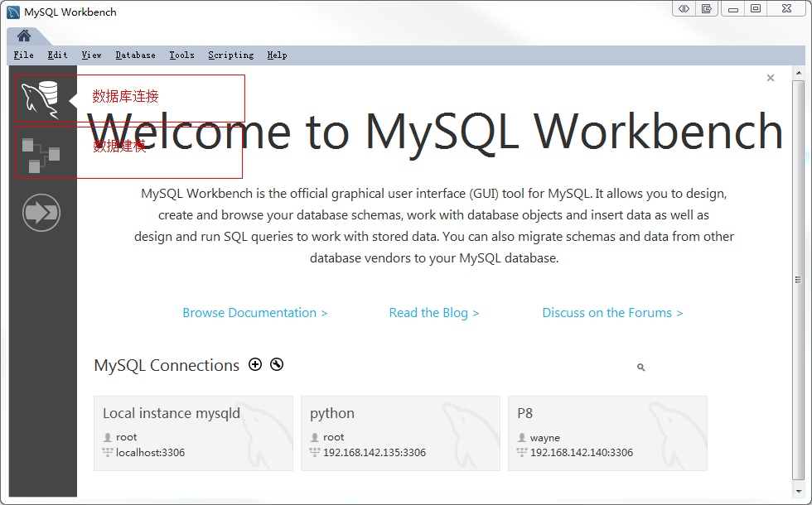Click the MySQL Connections heading
Viewport: 812px width, 505px height.
point(167,366)
